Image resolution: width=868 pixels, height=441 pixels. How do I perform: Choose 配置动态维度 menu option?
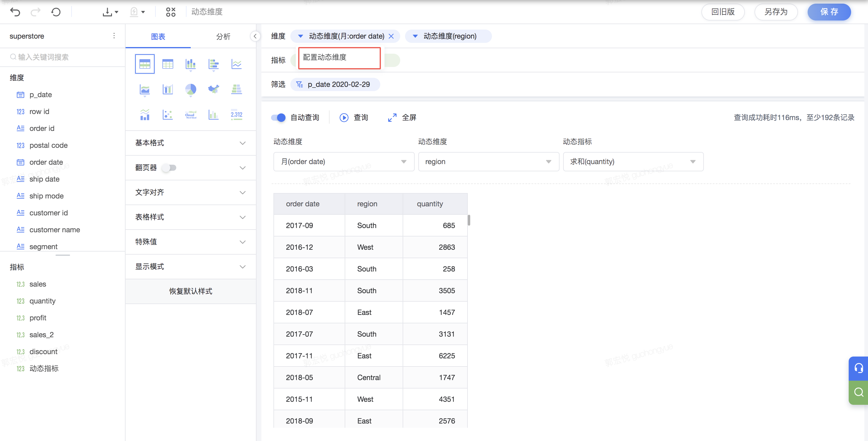click(339, 58)
